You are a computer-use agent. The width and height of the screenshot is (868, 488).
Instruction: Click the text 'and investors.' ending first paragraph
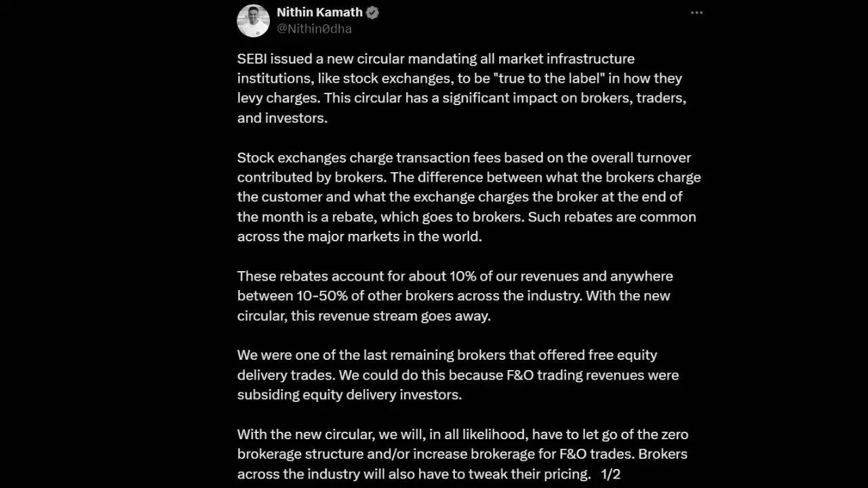pos(282,118)
